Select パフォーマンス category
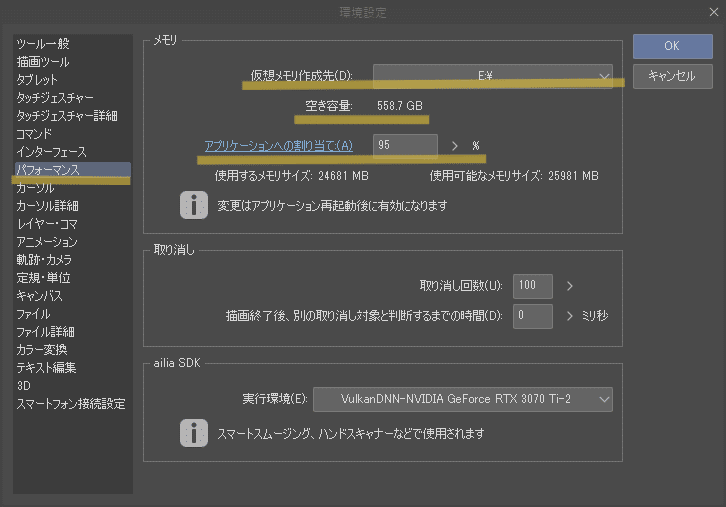 click(x=73, y=170)
